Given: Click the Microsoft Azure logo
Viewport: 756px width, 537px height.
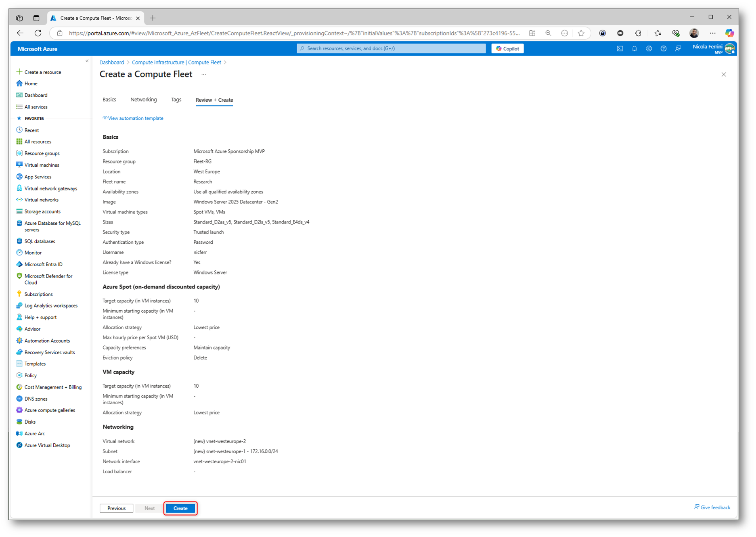Looking at the screenshot, I should click(37, 49).
